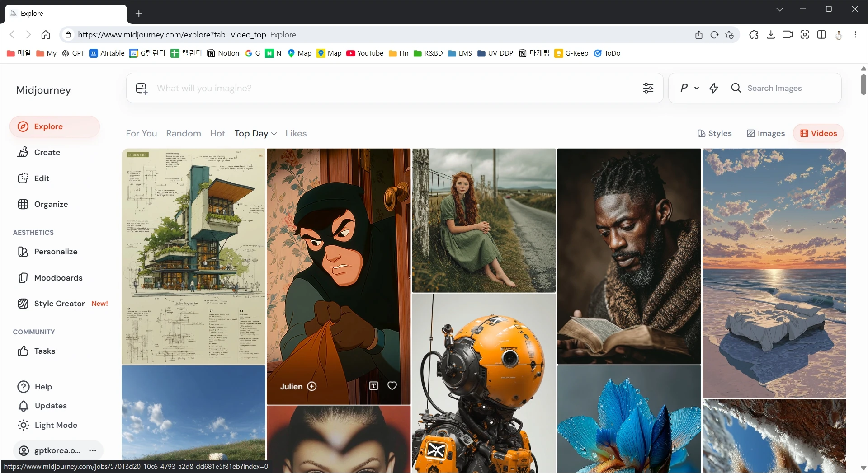Click the screenshot capture icon
868x473 pixels.
tap(805, 35)
